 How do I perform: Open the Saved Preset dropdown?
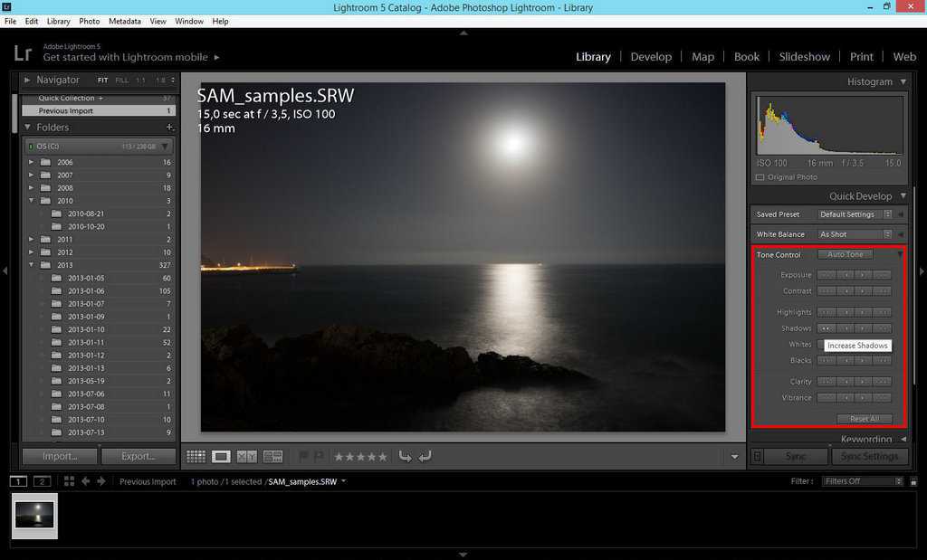pos(854,214)
